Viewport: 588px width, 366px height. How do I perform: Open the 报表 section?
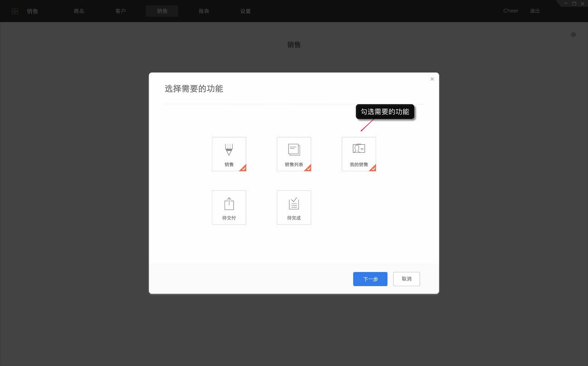pos(204,11)
